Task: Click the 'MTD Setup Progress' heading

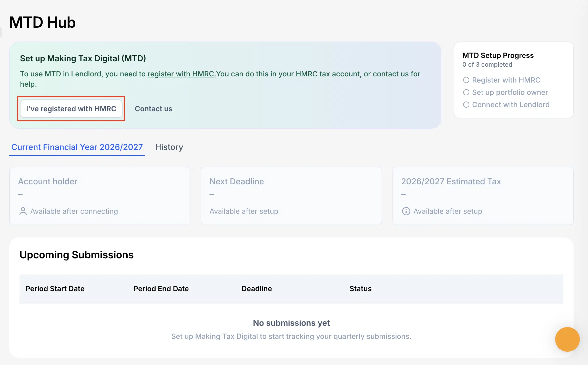Action: [x=498, y=55]
